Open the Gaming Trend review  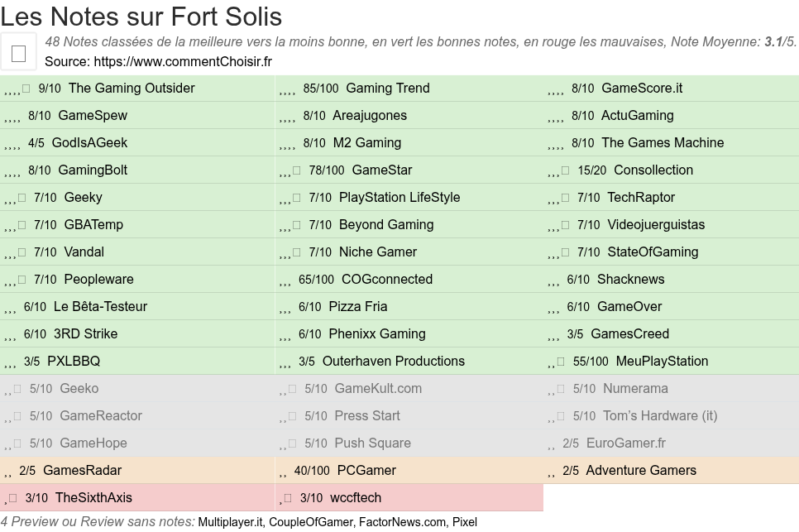[387, 89]
